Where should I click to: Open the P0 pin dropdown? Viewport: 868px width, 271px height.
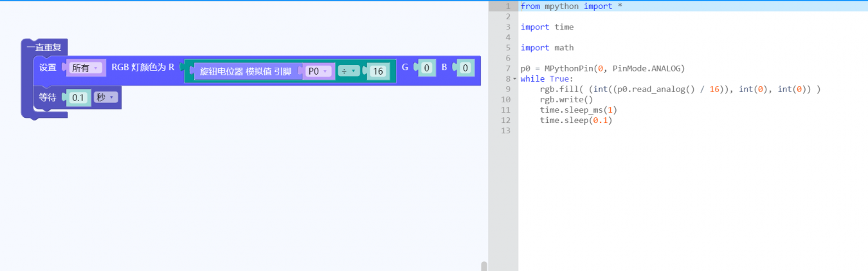(x=318, y=71)
